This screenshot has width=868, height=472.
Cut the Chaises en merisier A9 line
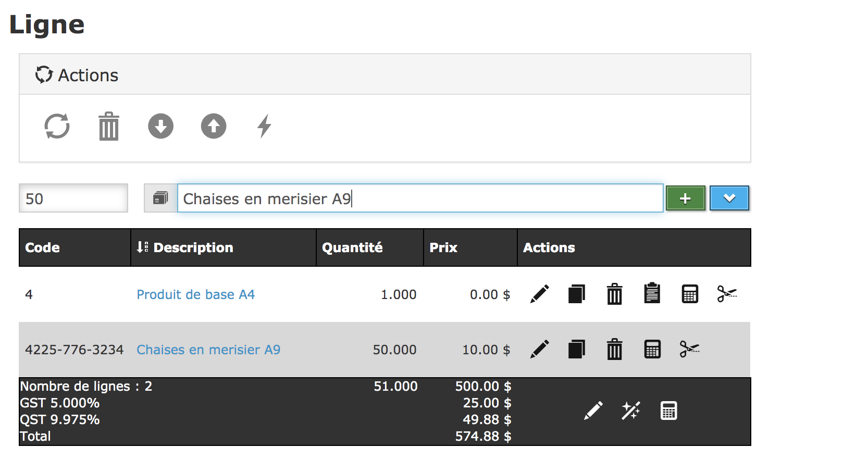(x=689, y=350)
